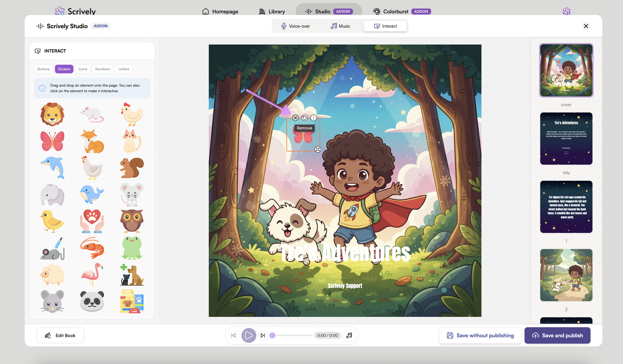Click the resize handle of the butterfly sticker

point(318,149)
